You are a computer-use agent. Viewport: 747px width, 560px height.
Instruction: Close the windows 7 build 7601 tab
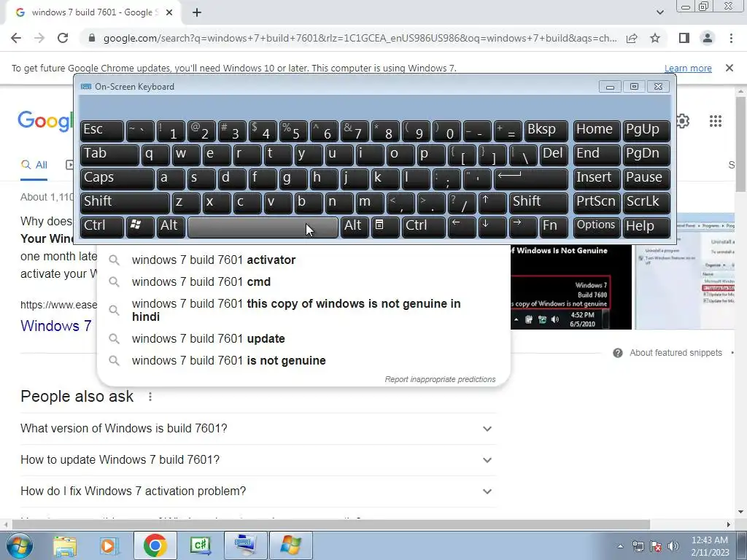click(169, 13)
